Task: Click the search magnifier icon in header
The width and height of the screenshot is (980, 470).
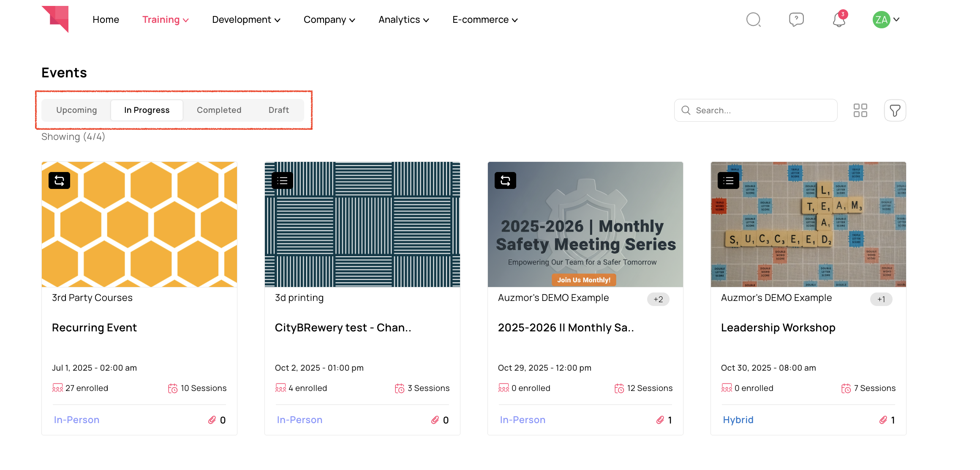Action: point(753,19)
